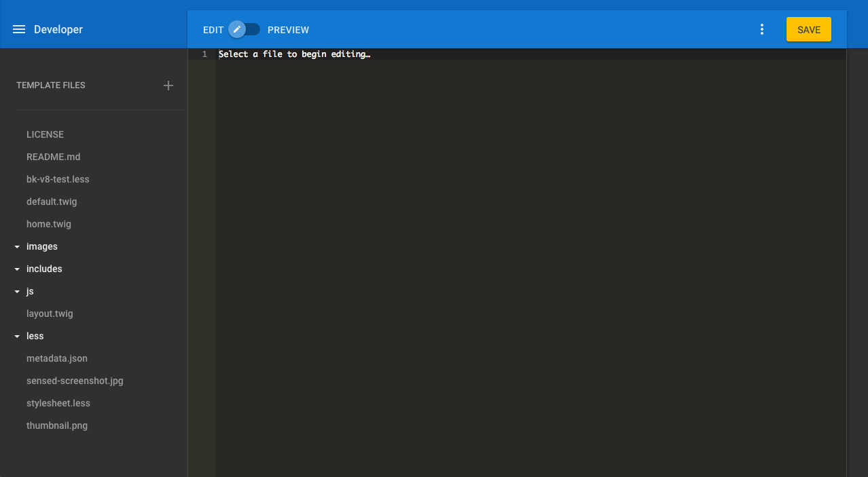Open the overflow three-dot menu

click(761, 29)
